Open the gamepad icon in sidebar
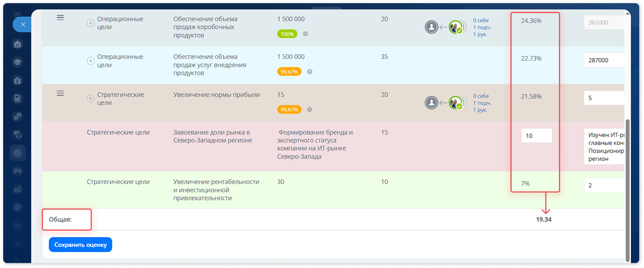644x268 pixels. click(x=17, y=171)
